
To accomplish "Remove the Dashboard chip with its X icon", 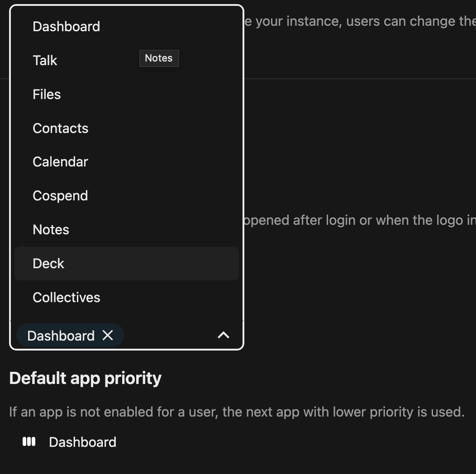I will point(108,335).
